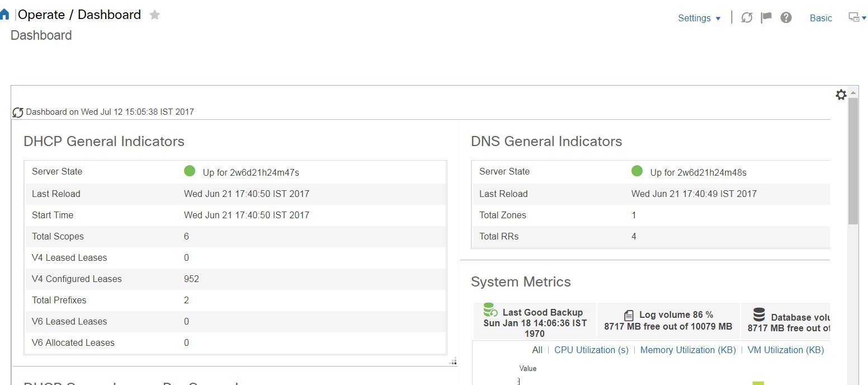Click the DHCP panel resize handle
Screen dimensions: 868x385
(453, 361)
